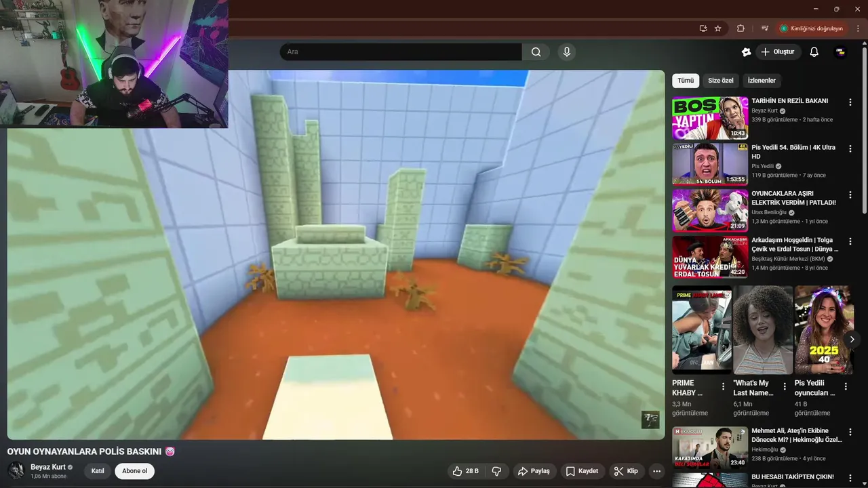Click 'Beşiktaş Kültür Merkezi (BKM)' channel name
Image resolution: width=868 pixels, height=488 pixels.
pos(787,259)
